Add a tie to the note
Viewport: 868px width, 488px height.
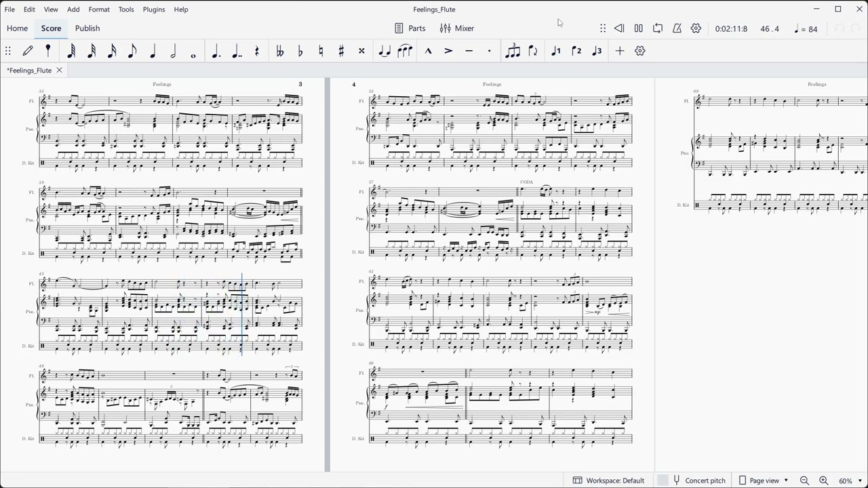tap(384, 51)
